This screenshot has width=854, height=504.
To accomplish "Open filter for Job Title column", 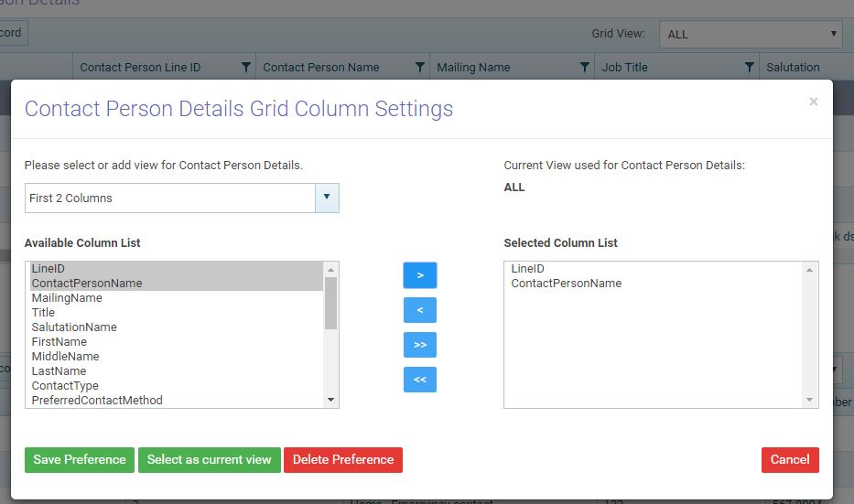I will pyautogui.click(x=749, y=67).
